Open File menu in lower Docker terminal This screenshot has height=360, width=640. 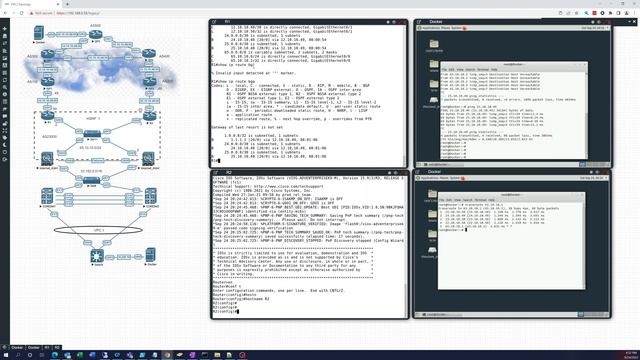tap(442, 200)
